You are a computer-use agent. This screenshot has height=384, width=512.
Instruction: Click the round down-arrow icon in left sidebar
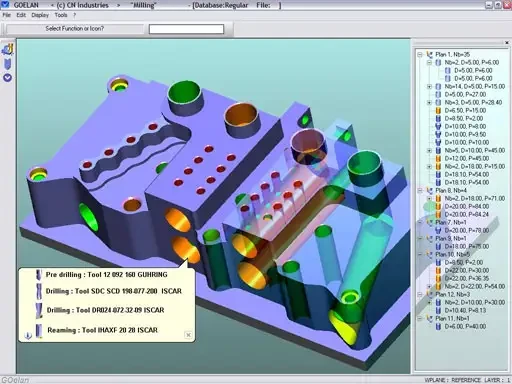pos(7,78)
